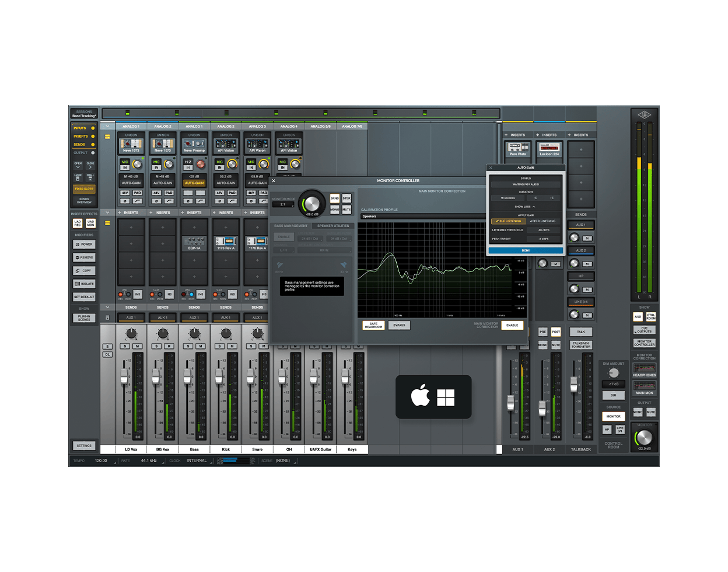Click the Bypass button

tap(399, 325)
